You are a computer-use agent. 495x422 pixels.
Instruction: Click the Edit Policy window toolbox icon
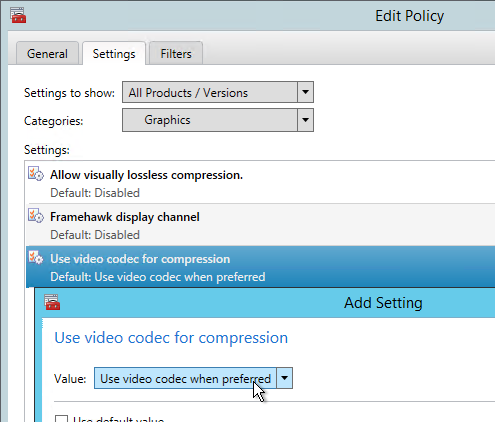click(x=18, y=15)
